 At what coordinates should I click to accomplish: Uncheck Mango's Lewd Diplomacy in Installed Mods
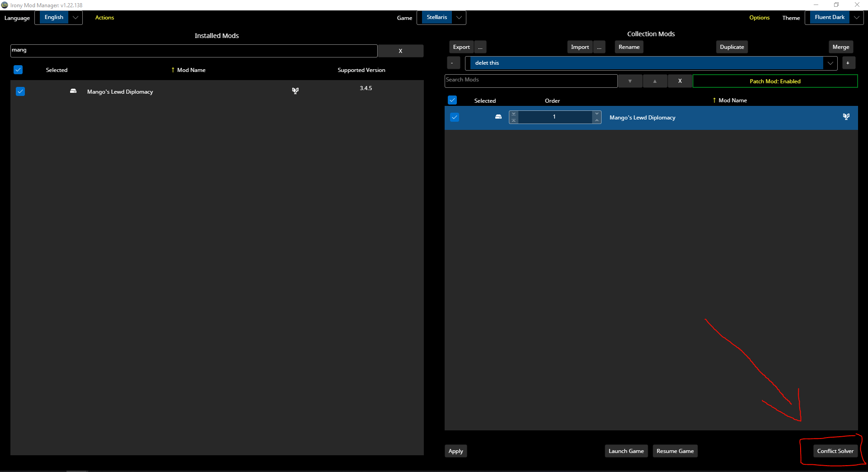tap(20, 91)
